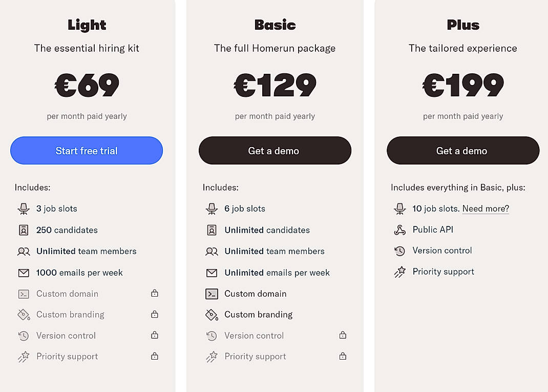This screenshot has height=392, width=548.
Task: Click the envelope icon beside Unlimited emails per week
Action: click(x=212, y=272)
